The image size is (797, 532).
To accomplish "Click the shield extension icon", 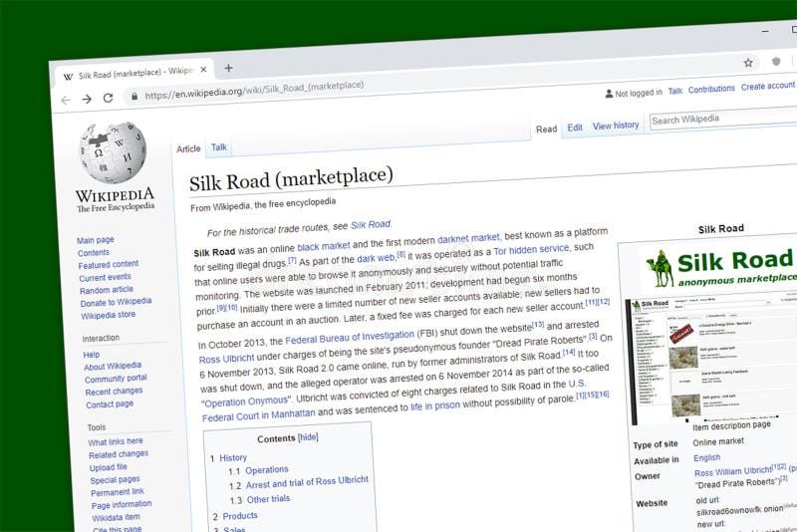I will [x=776, y=62].
